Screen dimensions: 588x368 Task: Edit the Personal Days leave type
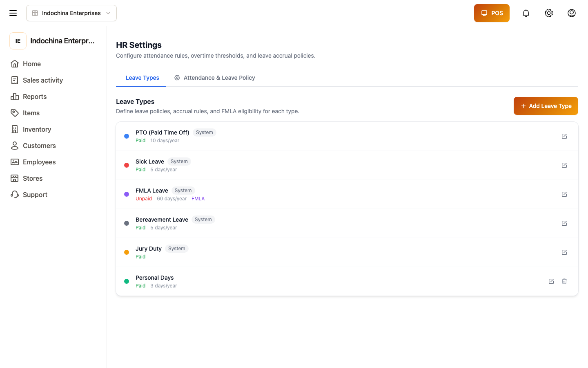(x=551, y=281)
